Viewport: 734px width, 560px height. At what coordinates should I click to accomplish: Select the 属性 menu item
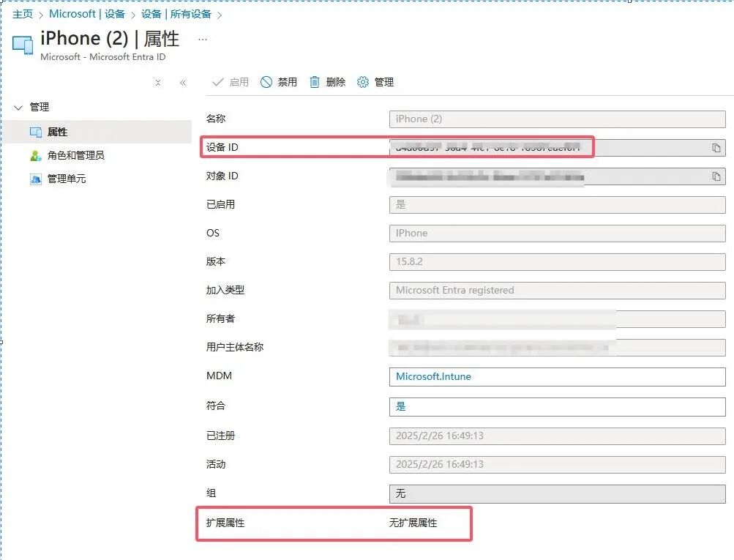point(97,132)
